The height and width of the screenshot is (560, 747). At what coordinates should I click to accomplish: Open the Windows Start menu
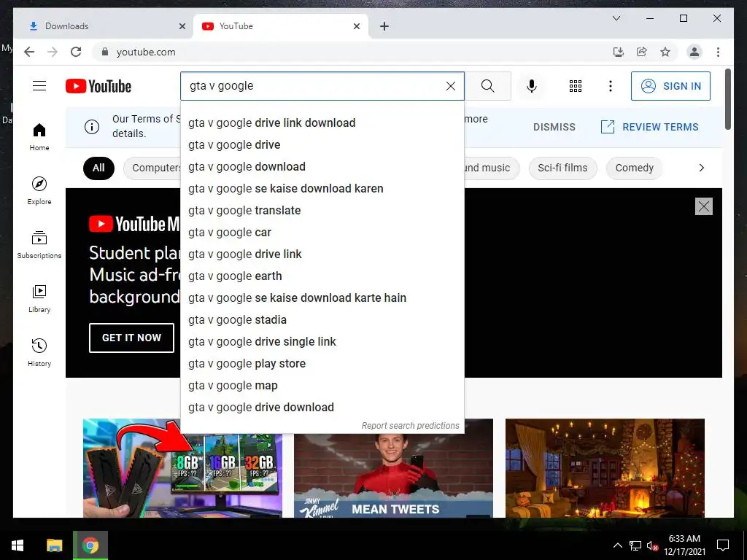pos(18,545)
